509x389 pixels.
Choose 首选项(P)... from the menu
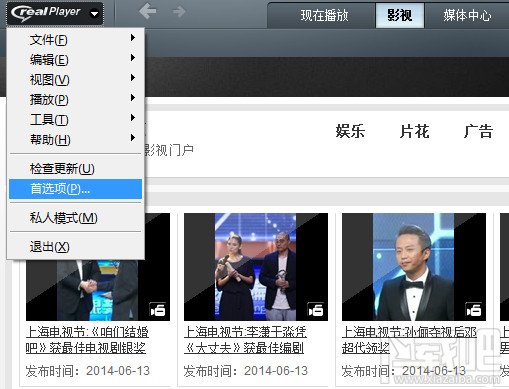click(76, 189)
